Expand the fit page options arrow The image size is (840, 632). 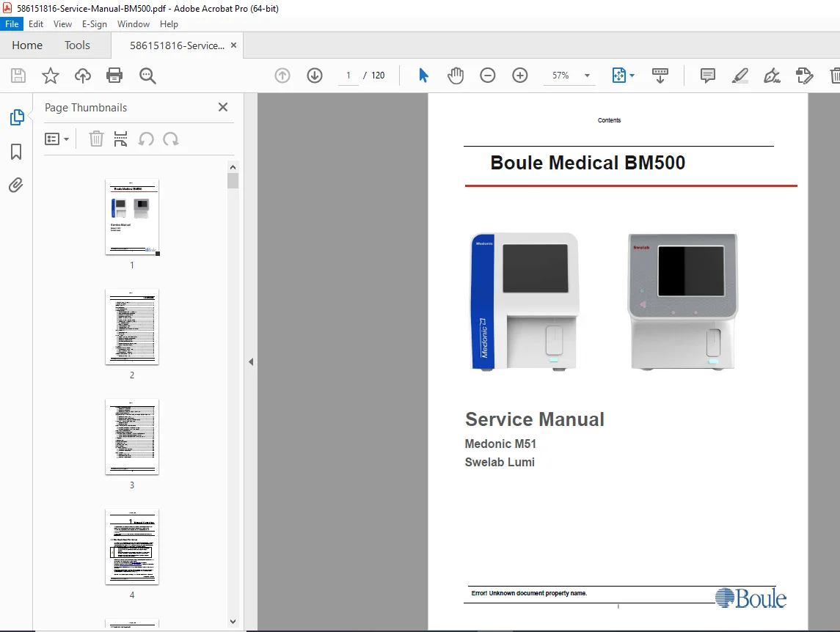click(632, 76)
